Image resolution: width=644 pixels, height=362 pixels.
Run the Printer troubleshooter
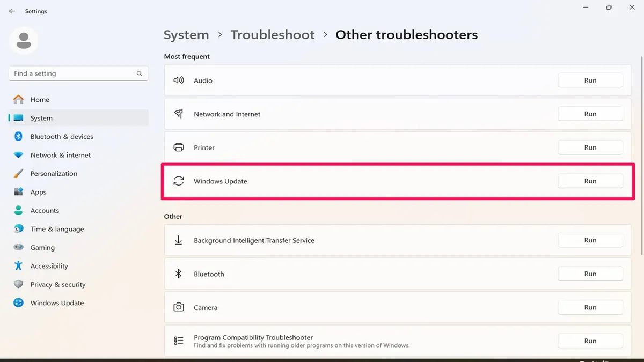pyautogui.click(x=590, y=147)
